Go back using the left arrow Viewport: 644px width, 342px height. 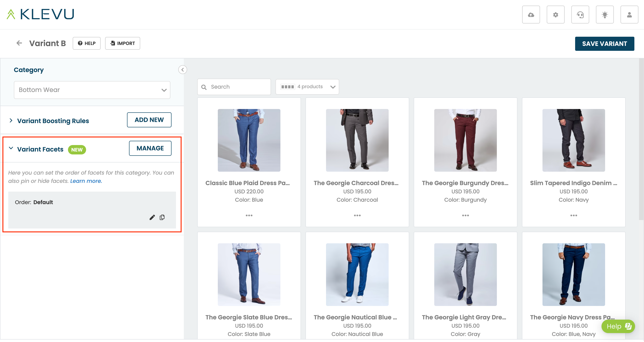(x=19, y=43)
